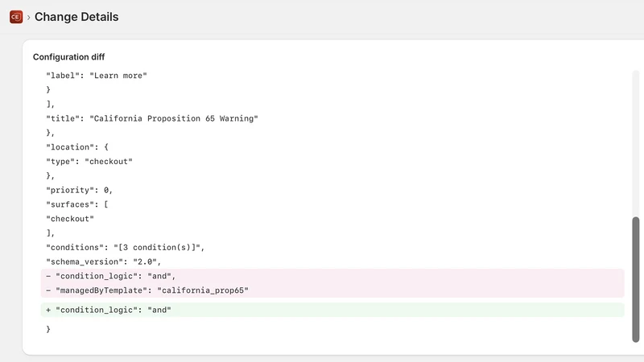This screenshot has width=644, height=362.
Task: Select the "type": "checkout" line
Action: (89, 162)
